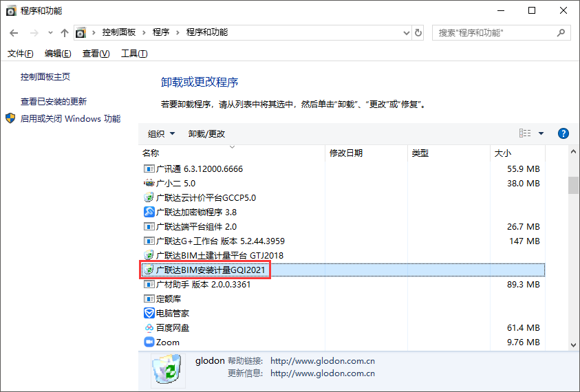580x392 pixels.
Task: Click the up-one-level arrow icon
Action: click(65, 32)
